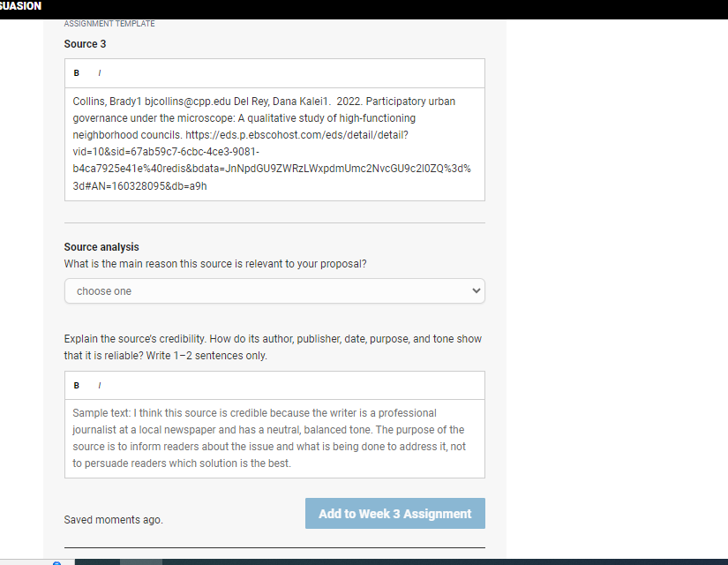Click the bjcollins@cpp.edu email in the citation
This screenshot has height=565, width=728.
[188, 102]
